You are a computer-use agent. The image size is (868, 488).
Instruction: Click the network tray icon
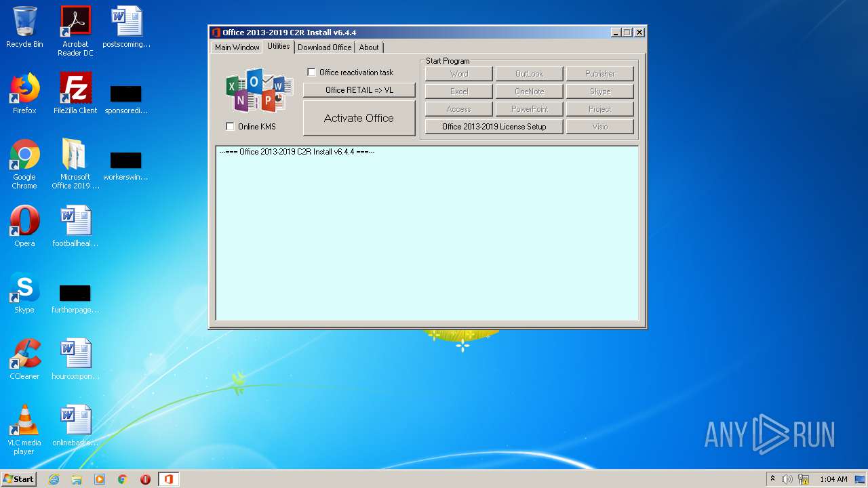tap(804, 479)
